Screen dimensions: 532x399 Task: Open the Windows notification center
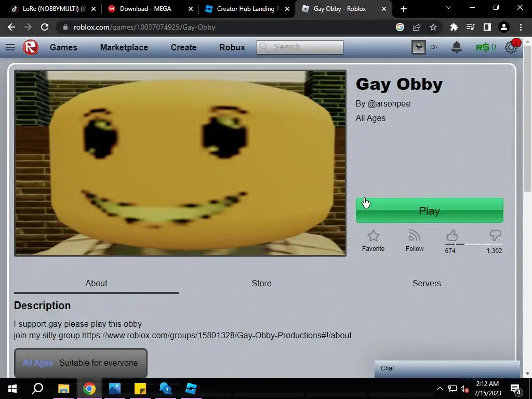[515, 389]
